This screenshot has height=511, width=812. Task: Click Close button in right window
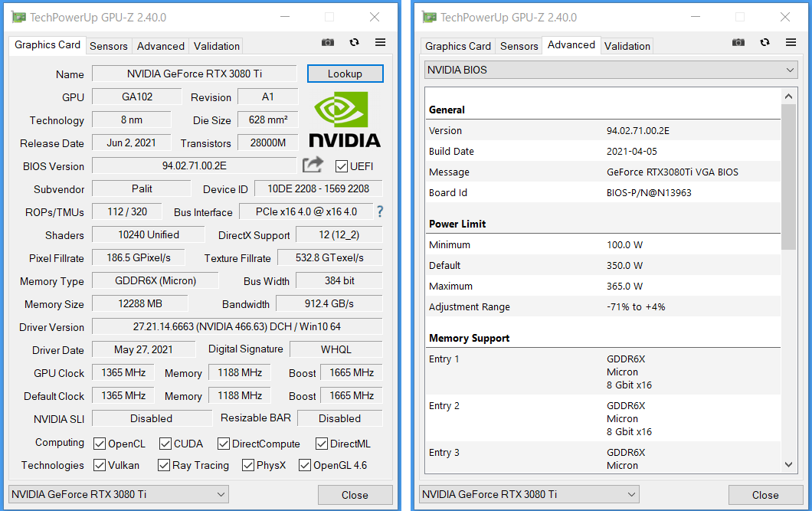point(765,495)
